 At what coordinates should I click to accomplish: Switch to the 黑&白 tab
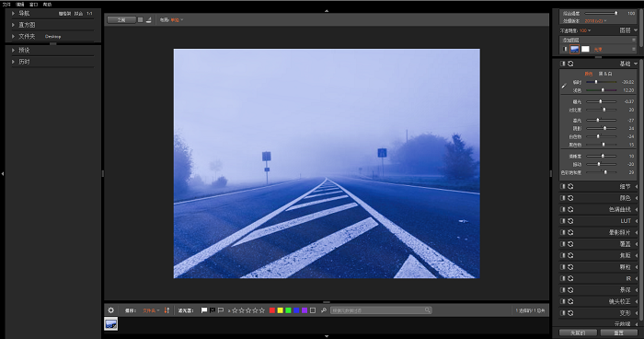coord(605,74)
